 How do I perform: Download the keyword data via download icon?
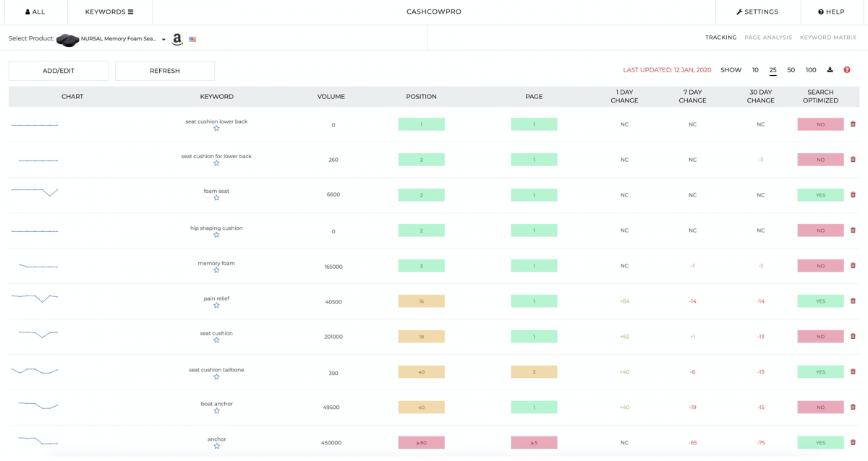click(830, 69)
